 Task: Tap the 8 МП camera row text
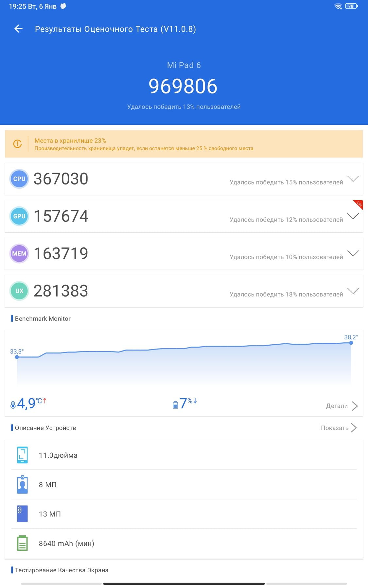(x=48, y=485)
